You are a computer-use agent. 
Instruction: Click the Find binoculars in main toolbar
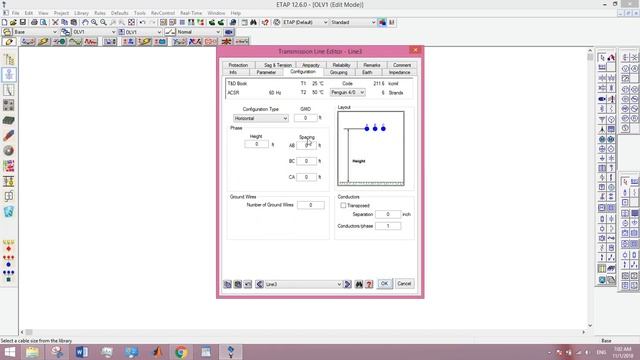253,22
